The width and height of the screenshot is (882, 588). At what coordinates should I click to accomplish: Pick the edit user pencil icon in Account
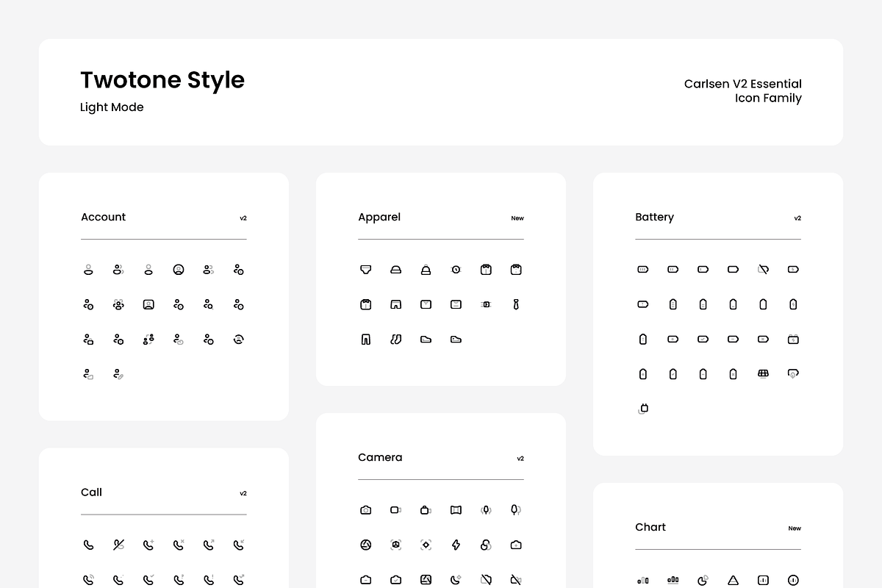pyautogui.click(x=118, y=374)
